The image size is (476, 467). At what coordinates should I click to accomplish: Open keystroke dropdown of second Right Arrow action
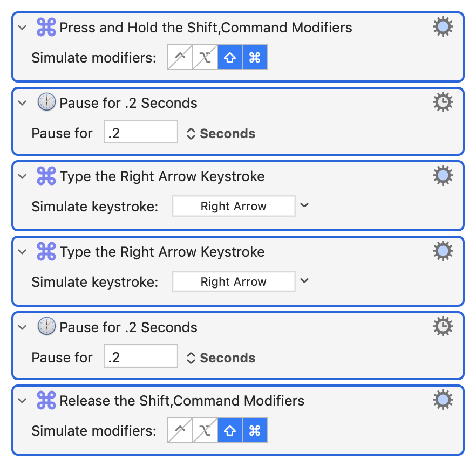click(304, 281)
